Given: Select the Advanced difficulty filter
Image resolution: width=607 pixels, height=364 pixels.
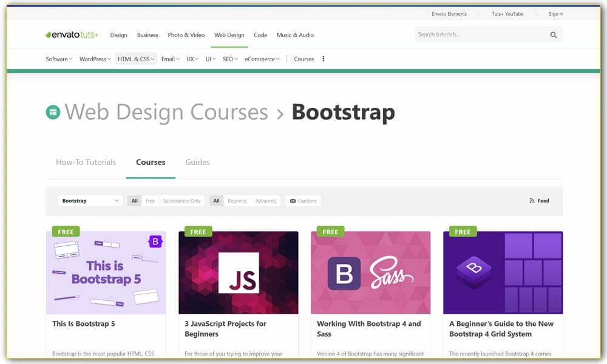Looking at the screenshot, I should pyautogui.click(x=266, y=200).
